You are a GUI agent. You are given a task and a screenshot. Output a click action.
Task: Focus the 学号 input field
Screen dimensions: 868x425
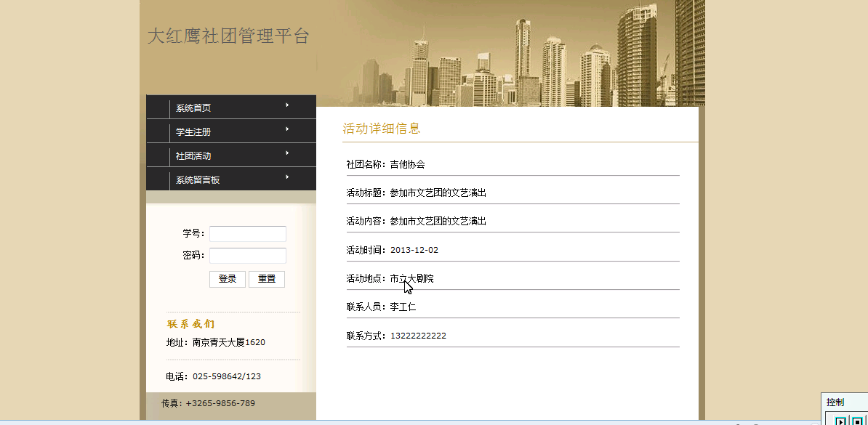click(247, 233)
